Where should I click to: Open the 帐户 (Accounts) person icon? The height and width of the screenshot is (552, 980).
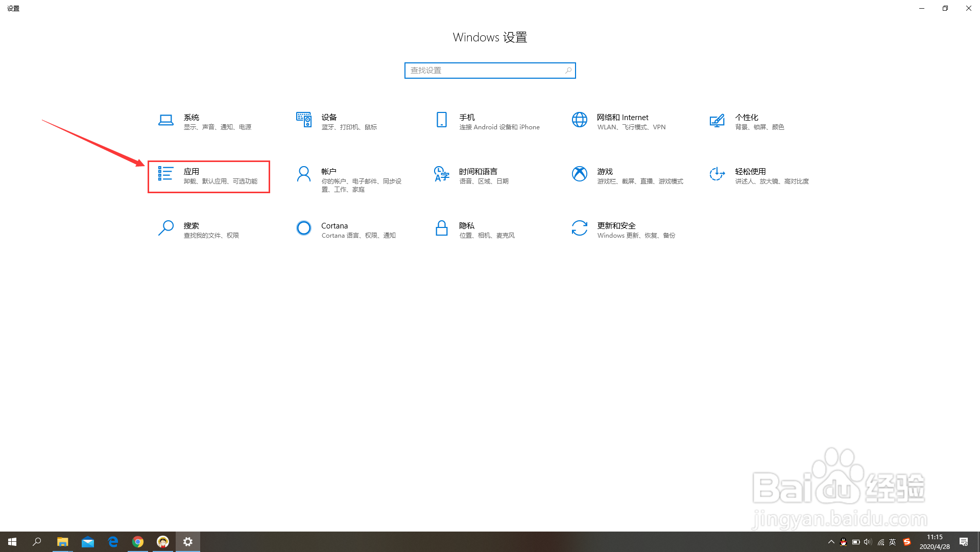tap(304, 174)
